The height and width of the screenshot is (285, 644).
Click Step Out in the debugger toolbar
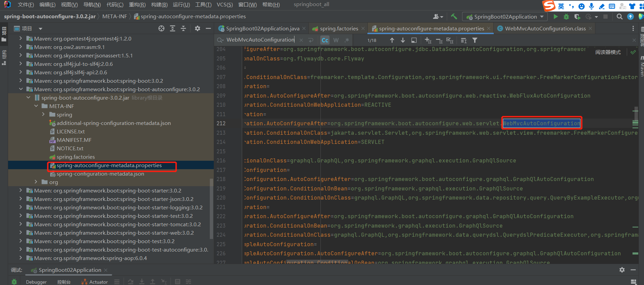[x=153, y=282]
